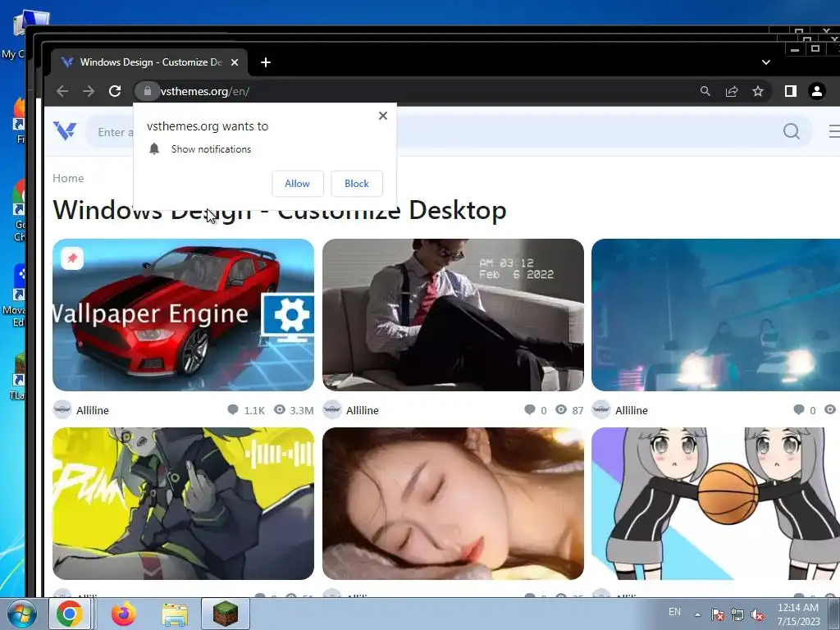Click the 3.3M views eye icon
Image resolution: width=840 pixels, height=630 pixels.
[280, 410]
